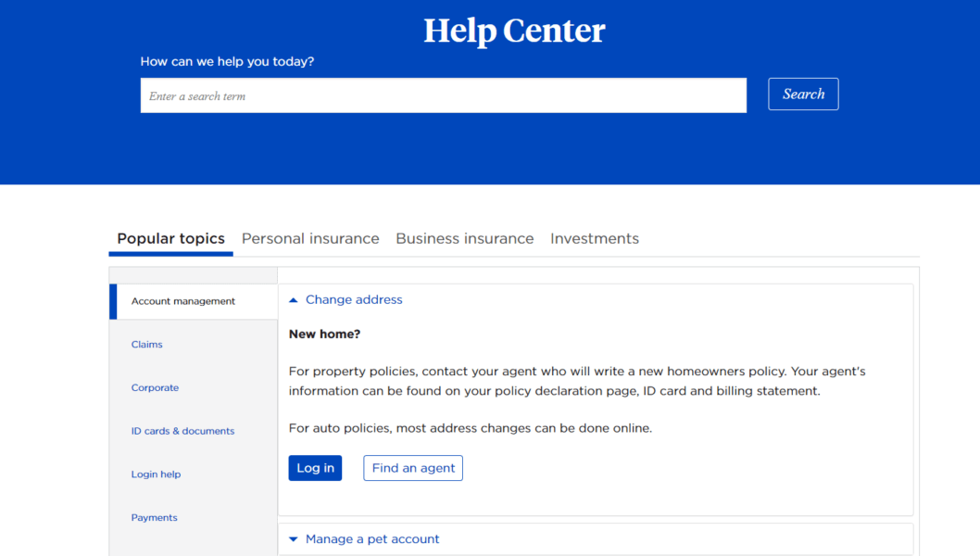Select the Popular topics tab
The width and height of the screenshot is (980, 556).
tap(170, 238)
